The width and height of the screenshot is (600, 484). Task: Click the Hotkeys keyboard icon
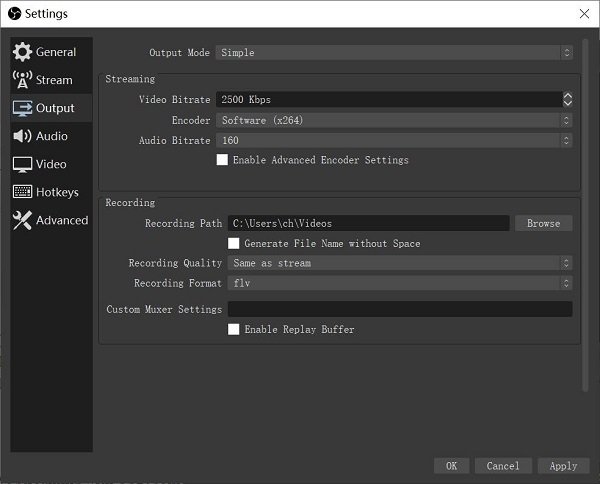tap(22, 192)
